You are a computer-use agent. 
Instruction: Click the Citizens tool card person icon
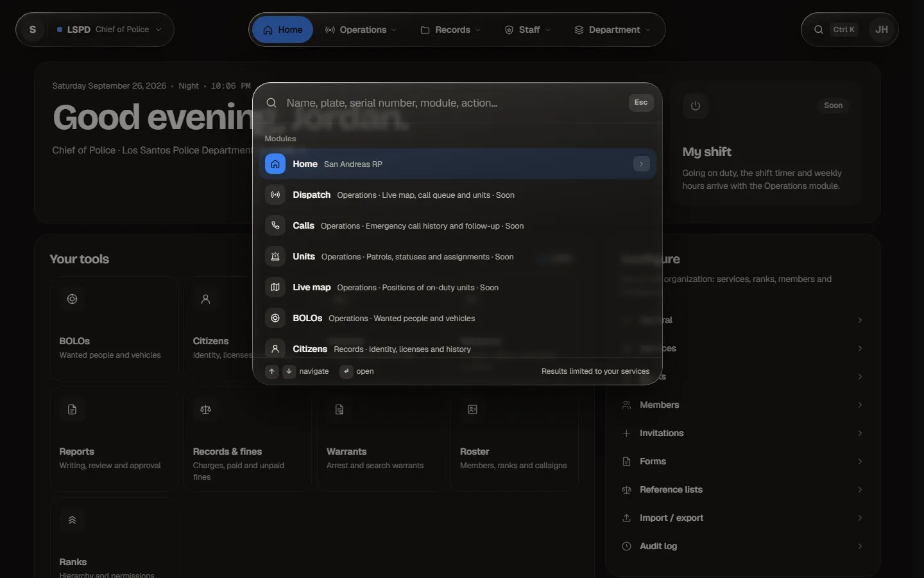point(206,299)
